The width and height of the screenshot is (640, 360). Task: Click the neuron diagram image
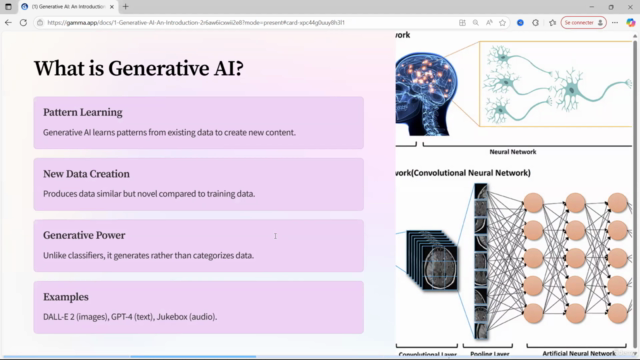click(556, 84)
